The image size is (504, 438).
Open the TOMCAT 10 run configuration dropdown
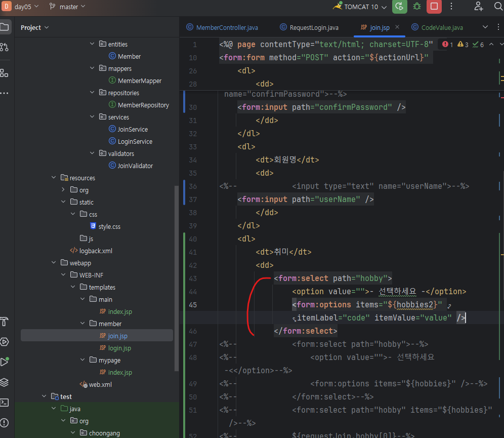[x=360, y=7]
